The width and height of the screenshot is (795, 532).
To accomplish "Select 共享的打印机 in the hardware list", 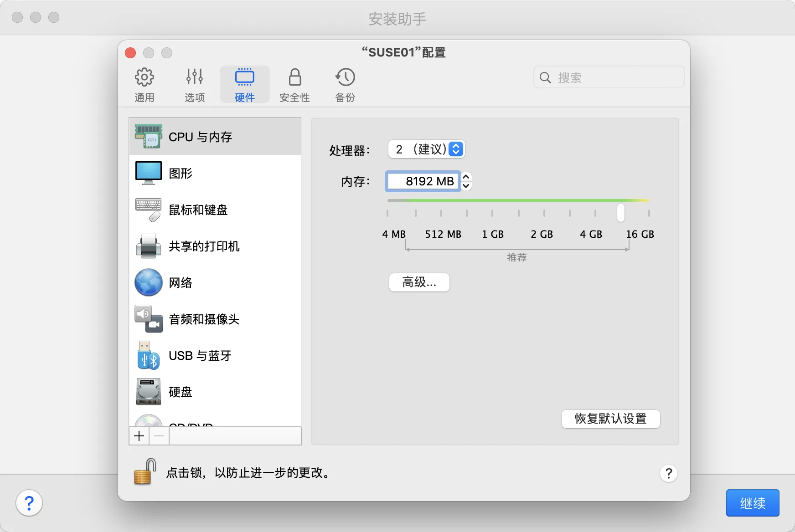I will point(204,246).
